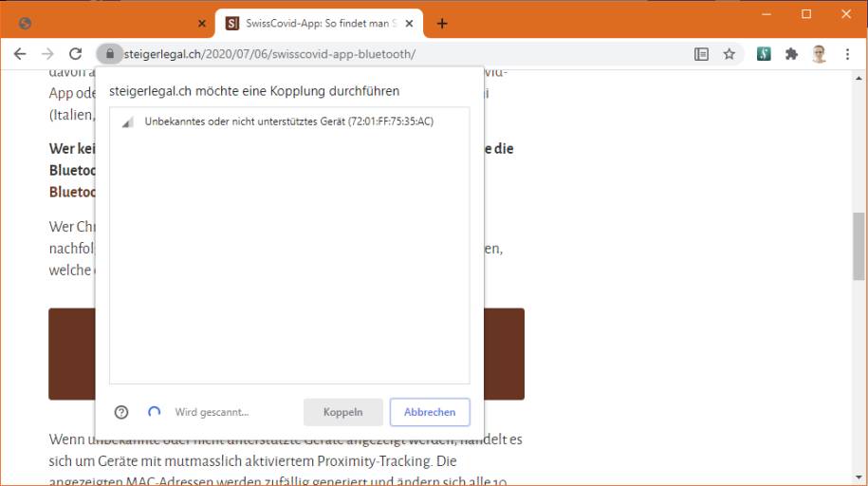Viewport: 868px width, 486px height.
Task: Click the scrollbar down arrow
Action: coord(859,477)
